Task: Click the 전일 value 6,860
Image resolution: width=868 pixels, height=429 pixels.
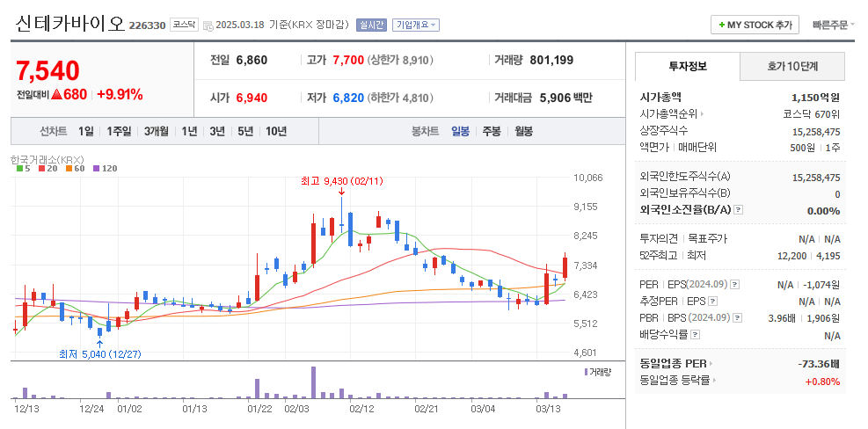Action: click(252, 60)
